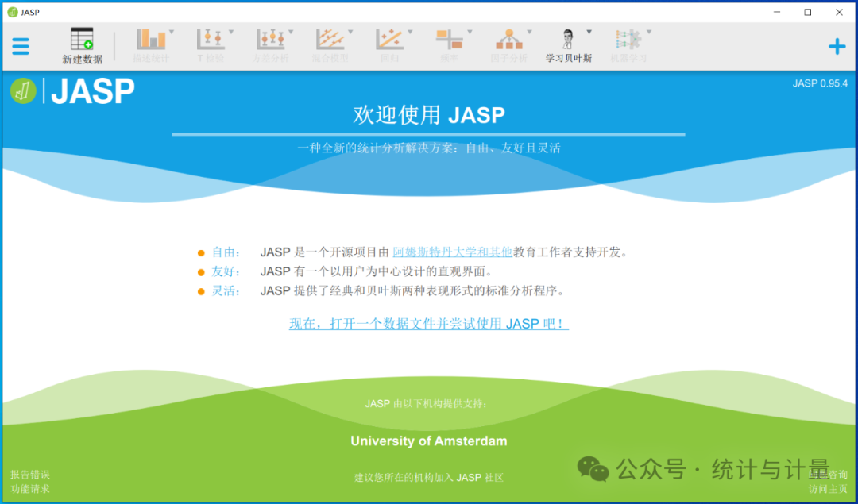Select the 学习贝叶斯 Learn Bayes icon

click(x=569, y=46)
